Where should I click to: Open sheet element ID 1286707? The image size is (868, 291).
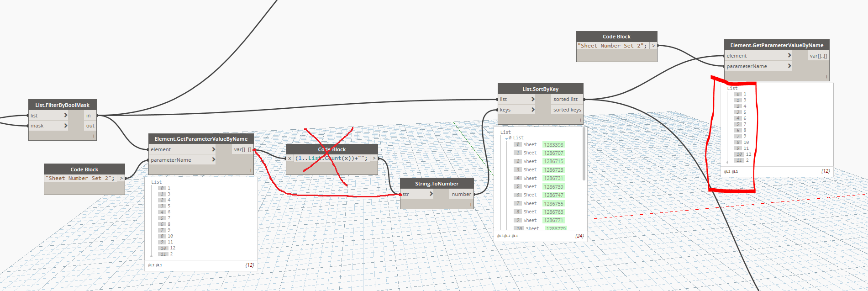click(x=553, y=153)
